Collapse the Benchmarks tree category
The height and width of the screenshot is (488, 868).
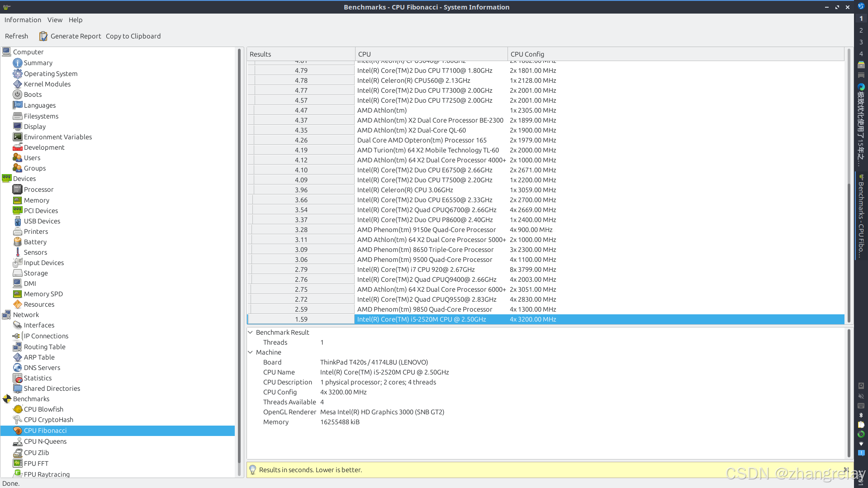tap(7, 399)
